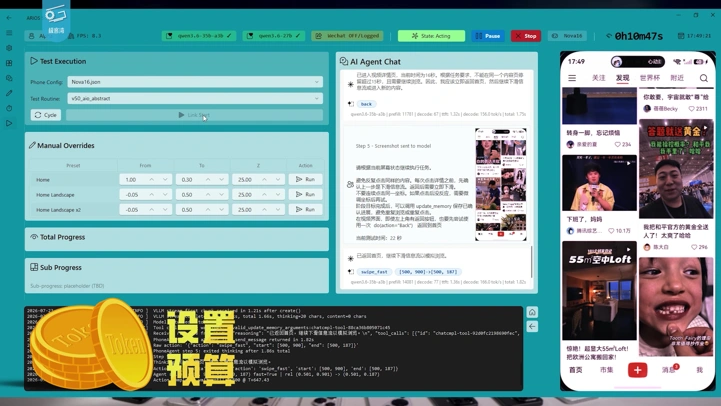
Task: Toggle the qwen3.6-27b model chip
Action: point(274,35)
